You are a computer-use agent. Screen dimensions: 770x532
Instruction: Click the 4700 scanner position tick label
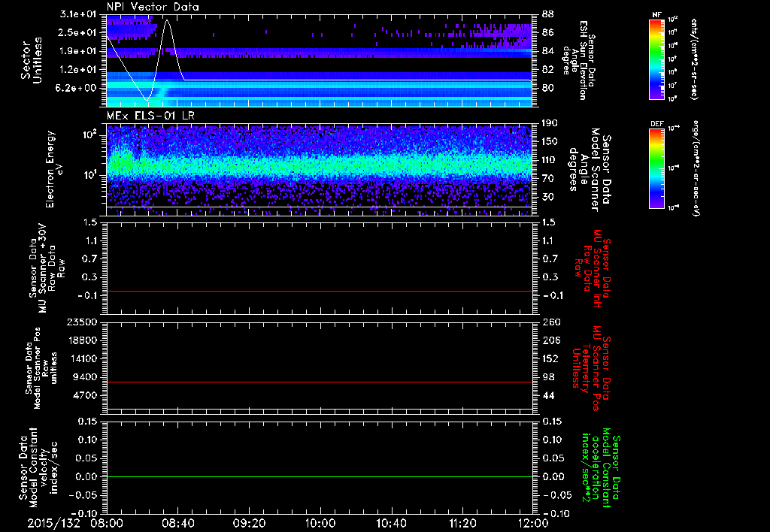(86, 395)
